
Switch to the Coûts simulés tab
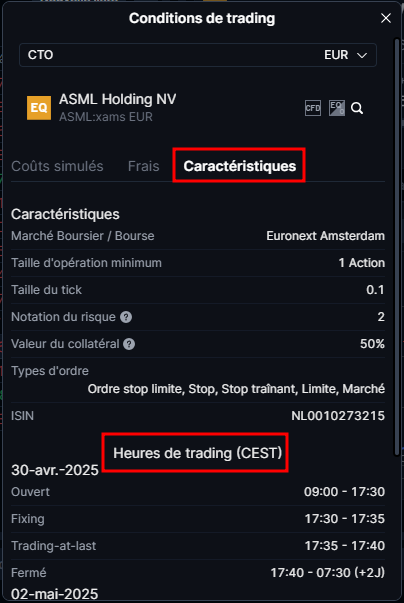point(57,166)
